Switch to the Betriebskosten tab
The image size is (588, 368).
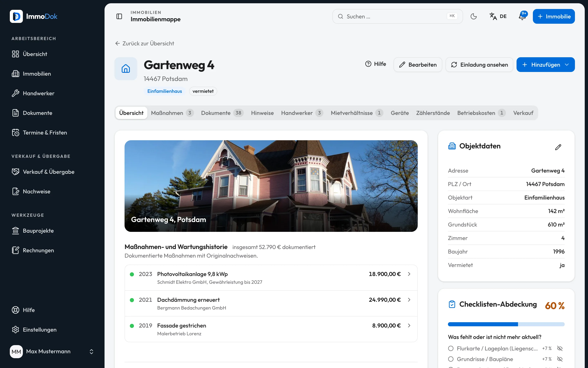[481, 113]
